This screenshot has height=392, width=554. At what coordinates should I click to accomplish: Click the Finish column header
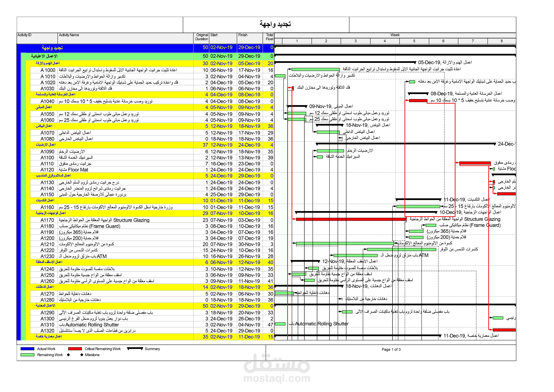pyautogui.click(x=243, y=35)
